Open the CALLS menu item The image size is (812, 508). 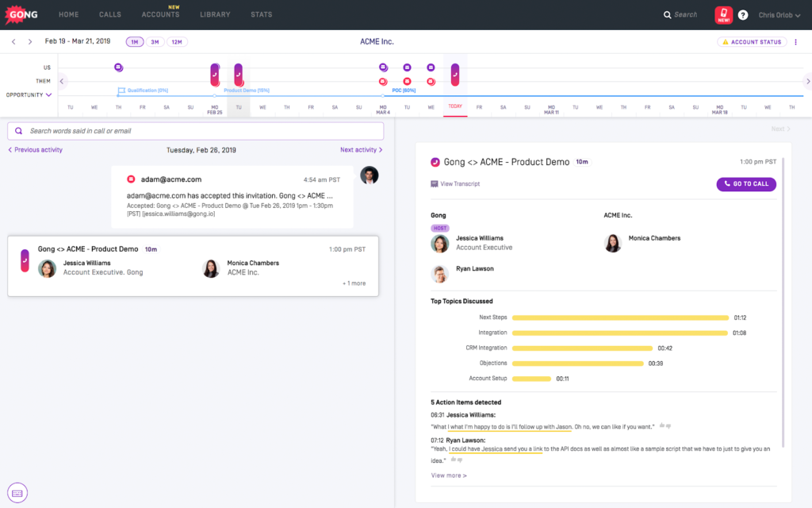click(109, 14)
